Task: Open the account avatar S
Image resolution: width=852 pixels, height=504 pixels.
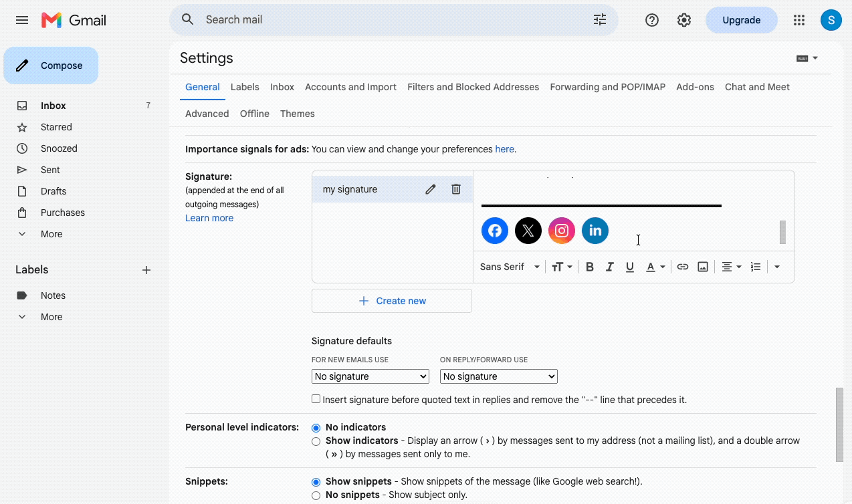Action: [x=831, y=20]
